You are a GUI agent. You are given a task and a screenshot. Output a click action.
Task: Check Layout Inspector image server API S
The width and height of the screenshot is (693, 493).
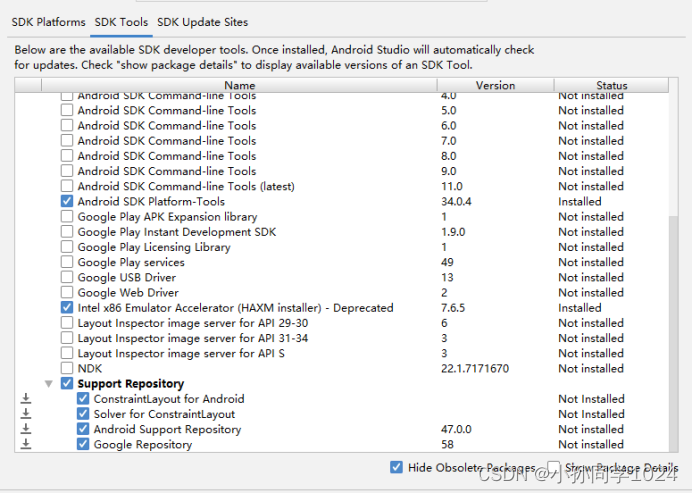tap(67, 353)
